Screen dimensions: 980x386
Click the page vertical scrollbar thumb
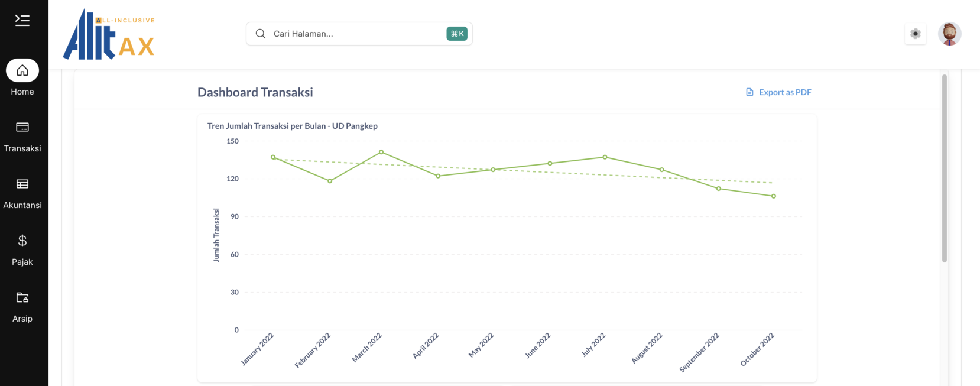[944, 168]
